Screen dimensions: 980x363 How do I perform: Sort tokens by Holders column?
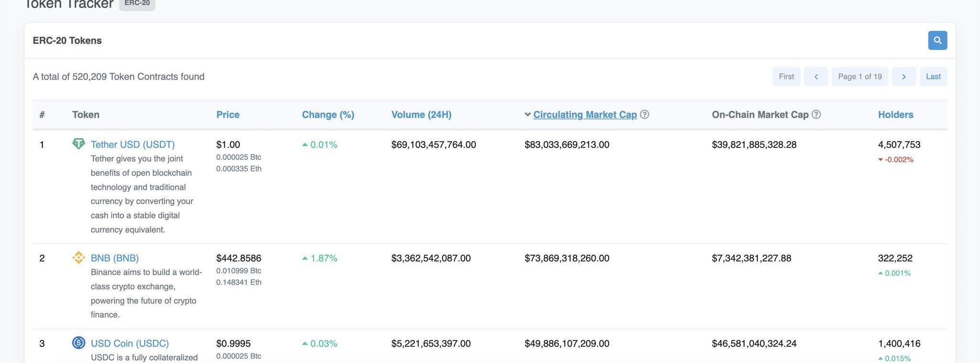point(895,115)
